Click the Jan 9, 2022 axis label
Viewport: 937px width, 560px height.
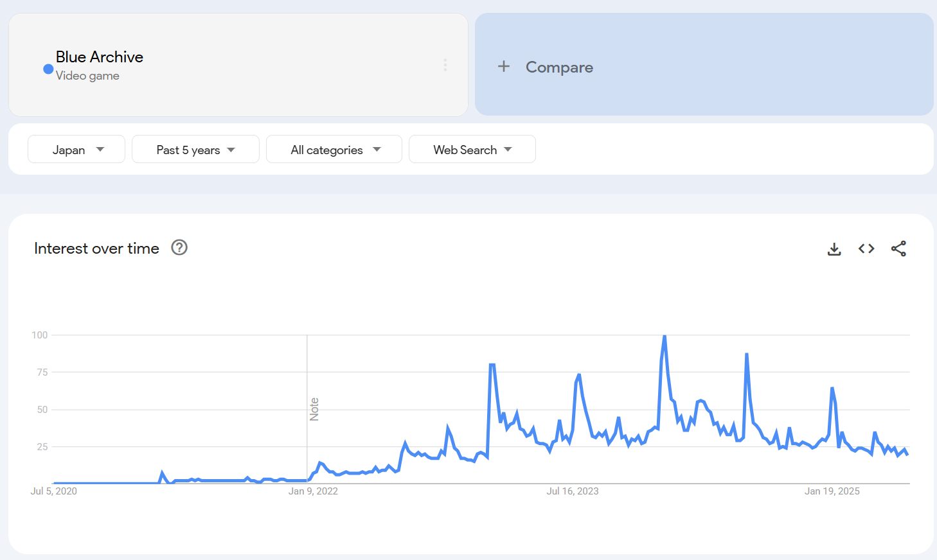point(313,491)
